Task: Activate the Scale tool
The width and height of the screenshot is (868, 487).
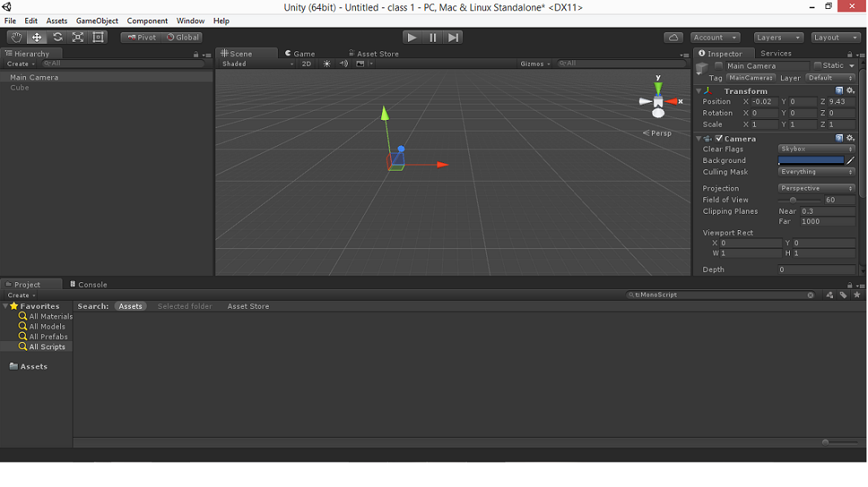Action: coord(77,36)
